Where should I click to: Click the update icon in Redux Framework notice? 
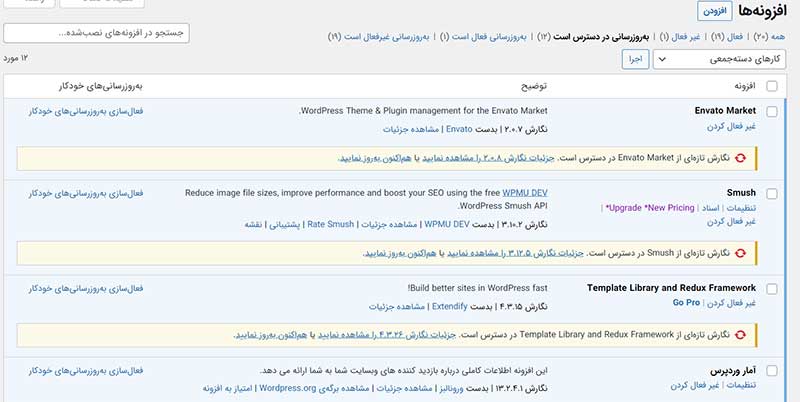(740, 335)
